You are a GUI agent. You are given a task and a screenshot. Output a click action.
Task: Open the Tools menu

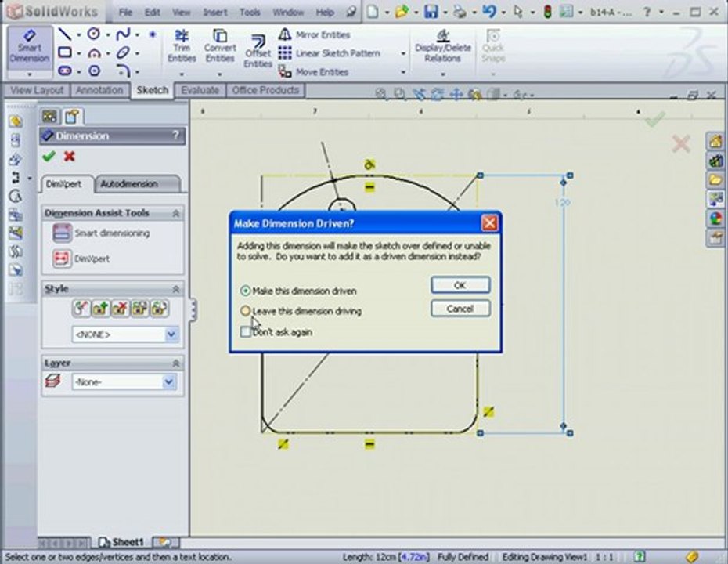tap(250, 12)
